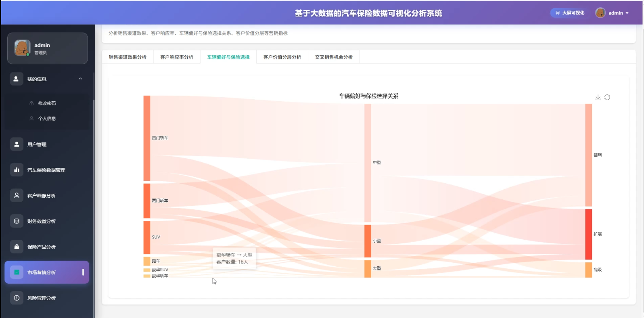Open 大屏可视化 button in header

tap(570, 13)
